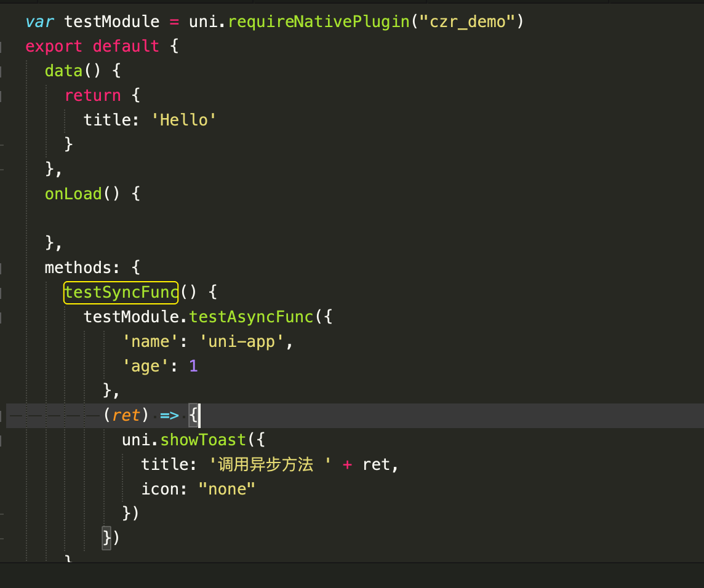
Task: Collapse the fold marker beside 'export default'
Action: tap(2, 47)
